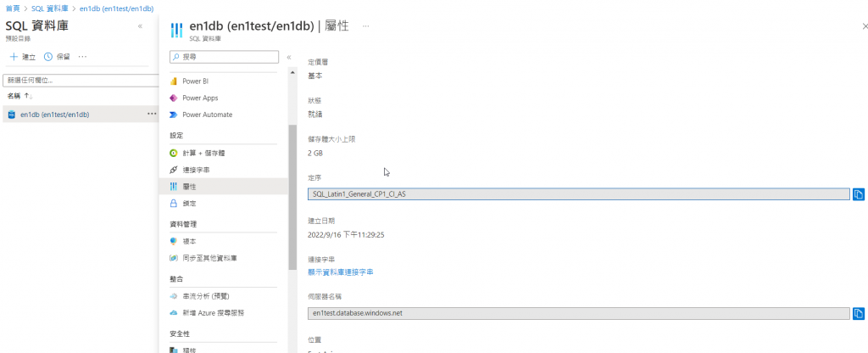Click the 同步至其他資料庫 icon
868x353 pixels.
click(x=173, y=258)
